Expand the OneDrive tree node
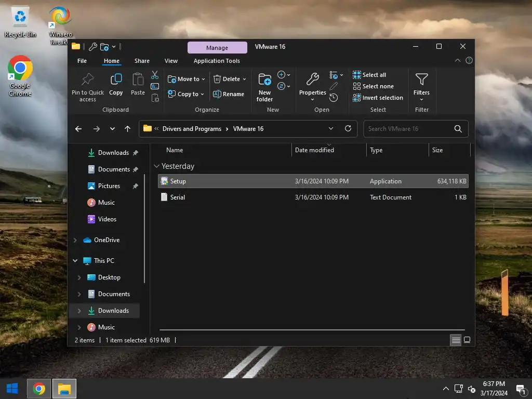The width and height of the screenshot is (532, 399). tap(75, 240)
